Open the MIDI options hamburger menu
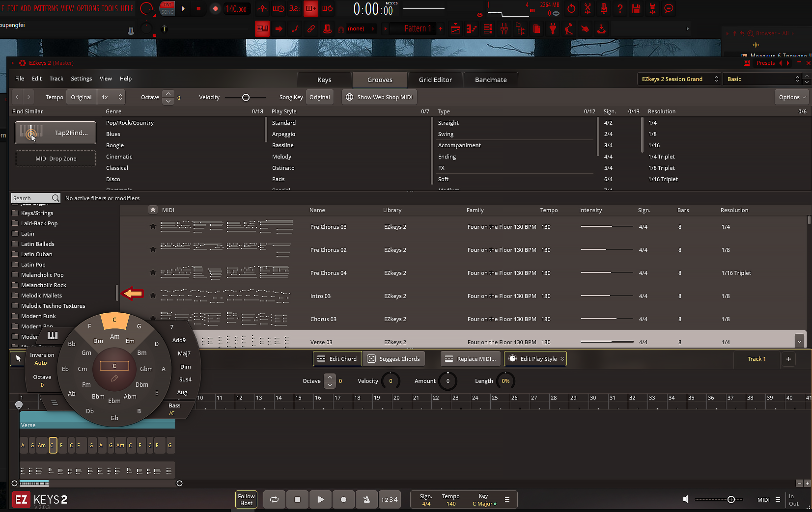The width and height of the screenshot is (812, 512). coord(778,500)
